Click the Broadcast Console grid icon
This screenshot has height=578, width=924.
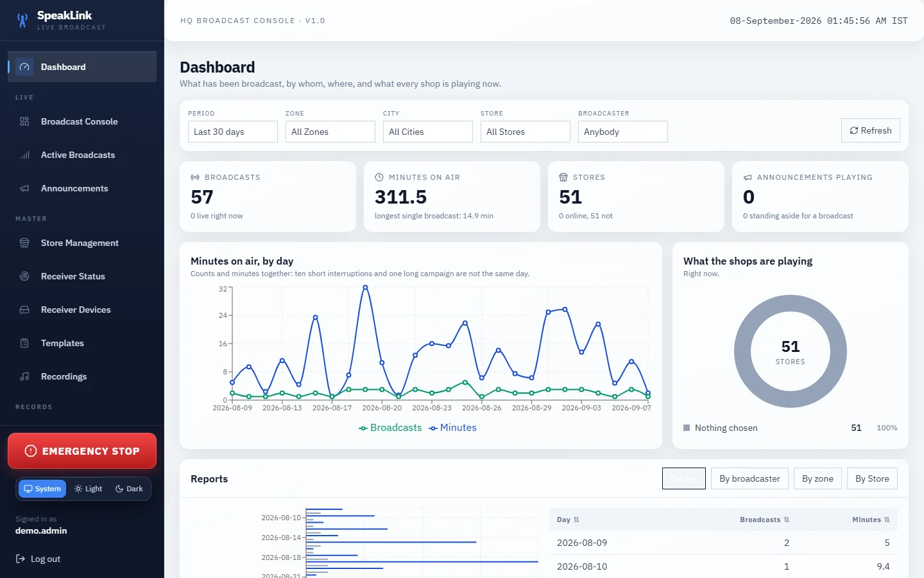(24, 121)
